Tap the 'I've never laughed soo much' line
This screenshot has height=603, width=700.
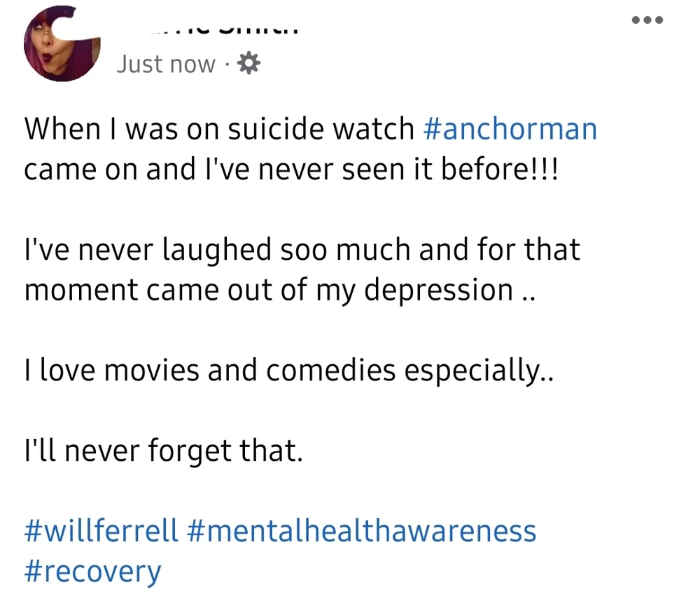point(302,249)
